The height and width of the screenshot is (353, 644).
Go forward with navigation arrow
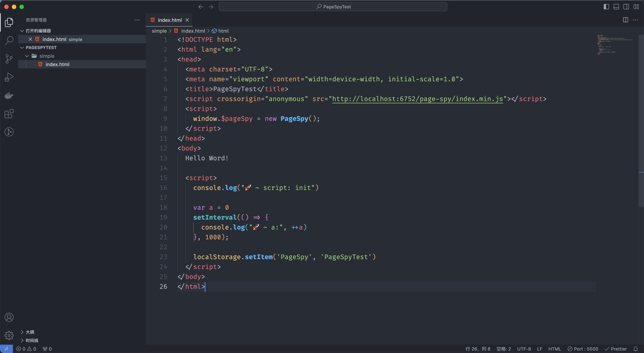[x=211, y=7]
